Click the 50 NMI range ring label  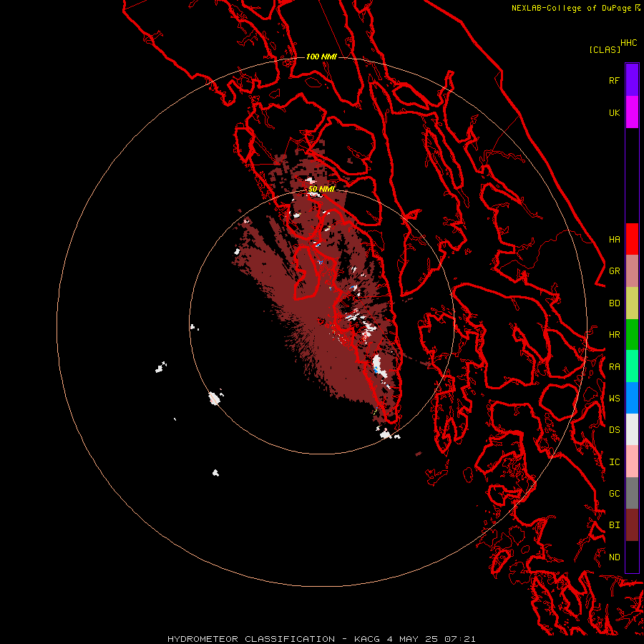[321, 190]
